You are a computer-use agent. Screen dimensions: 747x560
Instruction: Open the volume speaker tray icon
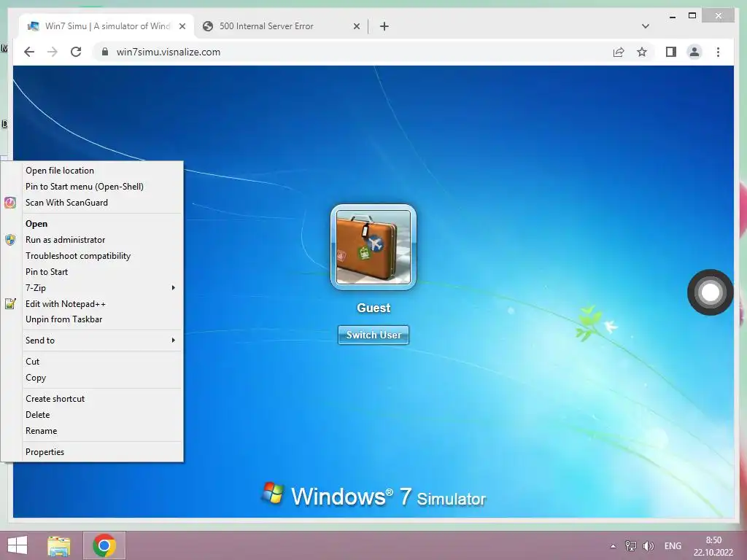pos(649,546)
